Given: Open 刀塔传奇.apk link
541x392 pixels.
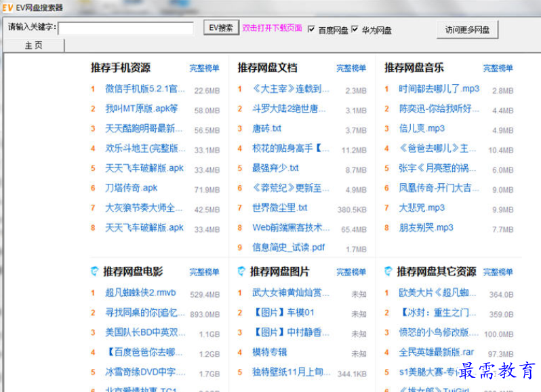Looking at the screenshot, I should coord(131,188).
